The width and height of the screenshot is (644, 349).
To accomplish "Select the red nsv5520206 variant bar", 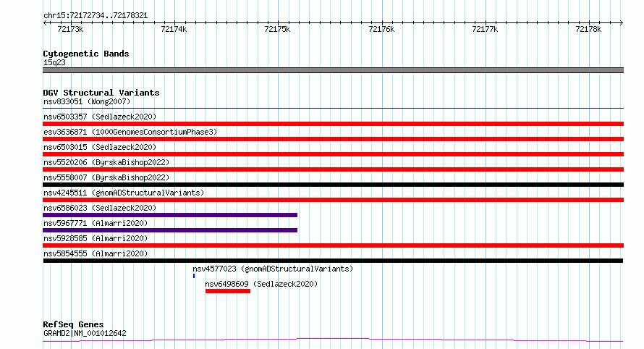I will (x=333, y=169).
